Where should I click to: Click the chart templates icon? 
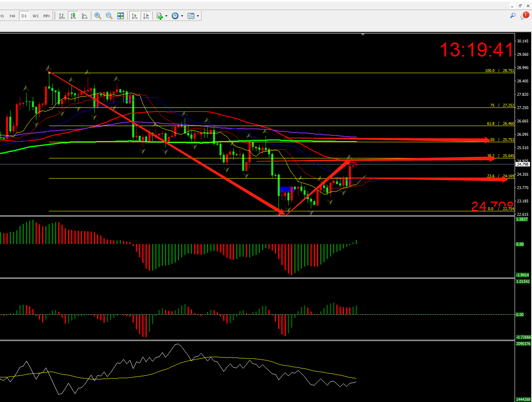(191, 16)
